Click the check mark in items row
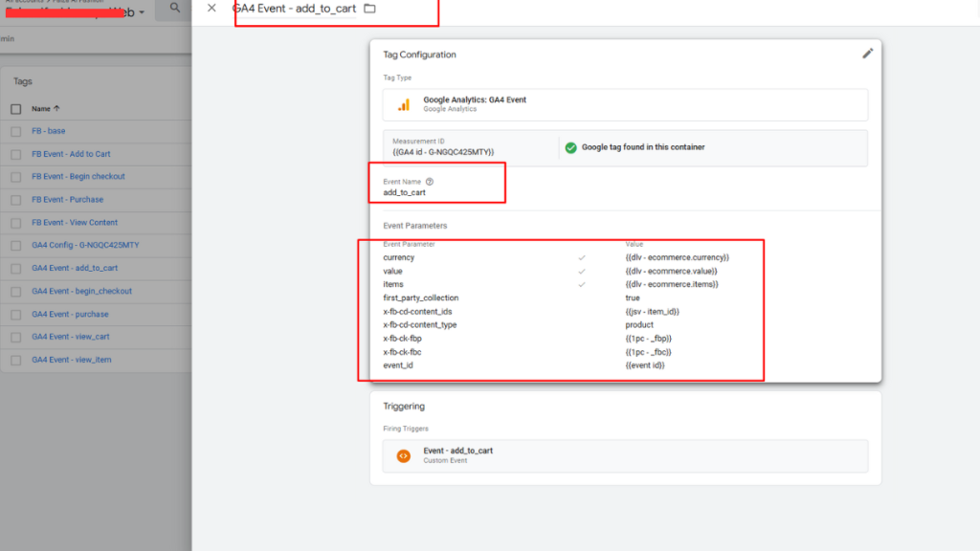 click(582, 284)
